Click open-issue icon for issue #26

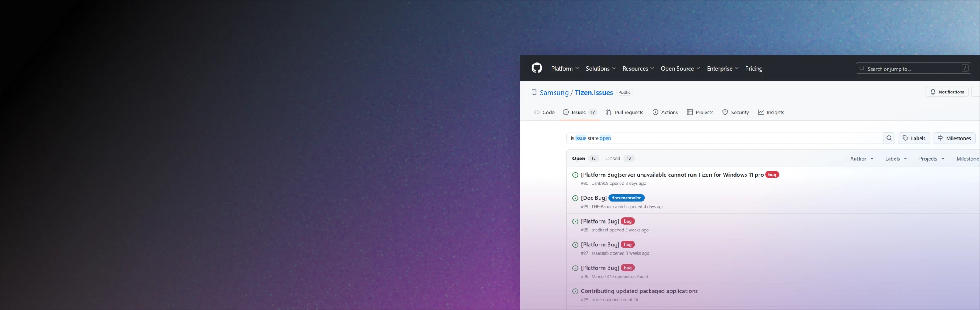575,268
